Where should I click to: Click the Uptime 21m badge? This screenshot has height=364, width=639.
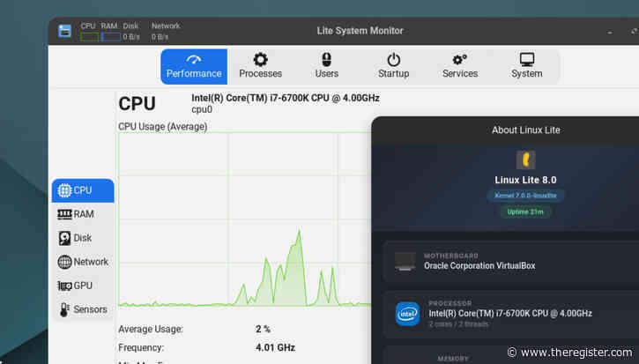(x=525, y=212)
